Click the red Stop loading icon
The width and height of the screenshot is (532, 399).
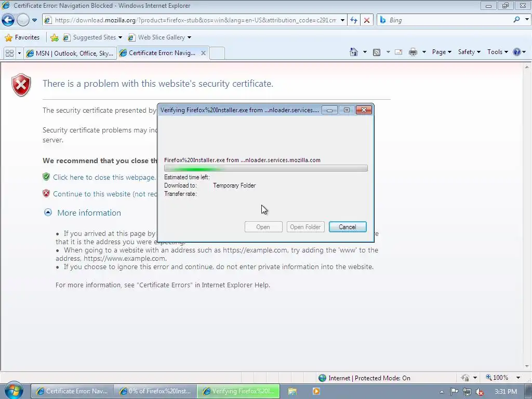[x=367, y=20]
